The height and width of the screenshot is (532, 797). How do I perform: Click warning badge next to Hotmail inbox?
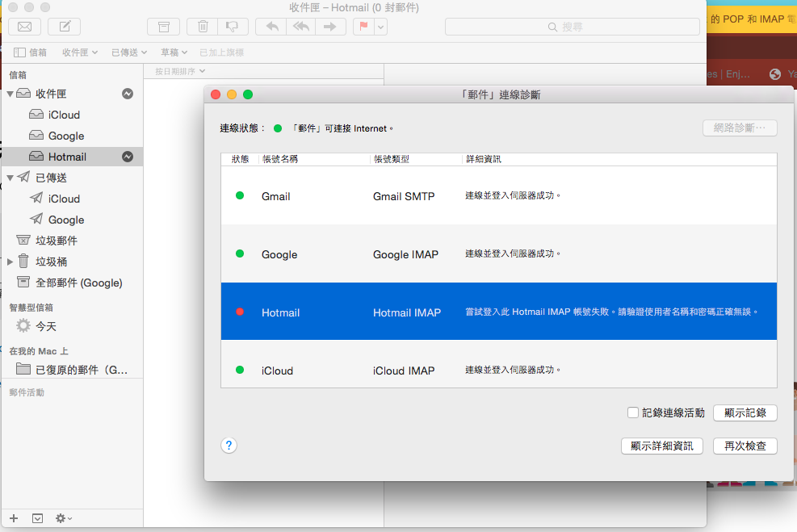point(128,157)
